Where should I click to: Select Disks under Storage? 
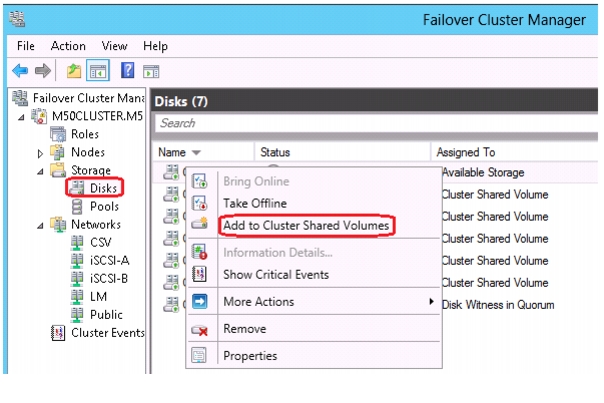[x=103, y=188]
